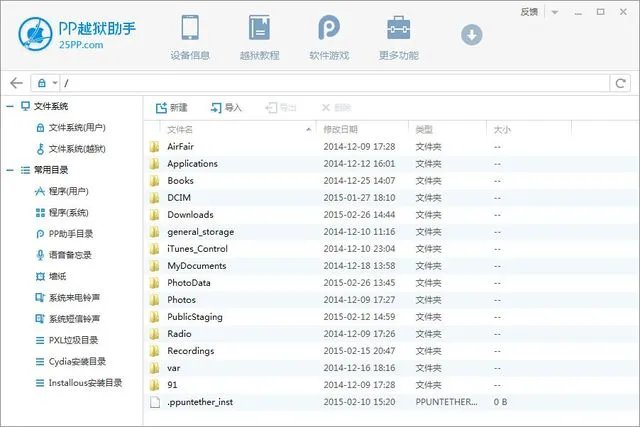640x427 pixels.
Task: Click the date 2015-02-15 20:47
Action: pyautogui.click(x=359, y=351)
